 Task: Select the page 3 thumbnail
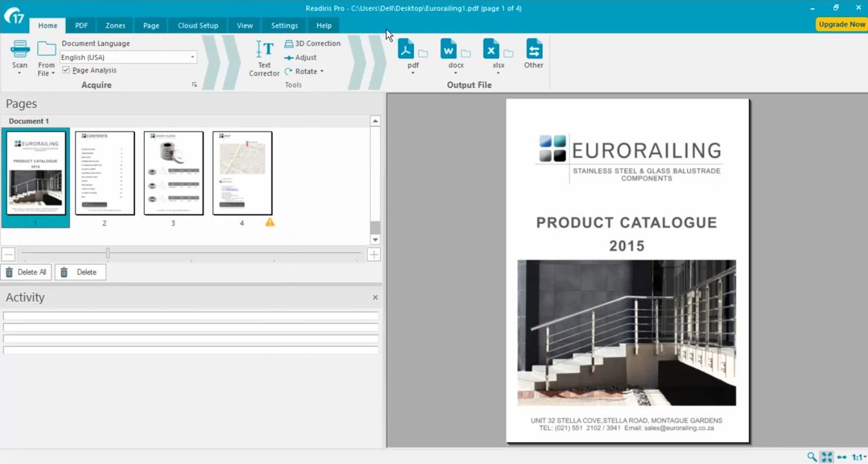(x=173, y=173)
